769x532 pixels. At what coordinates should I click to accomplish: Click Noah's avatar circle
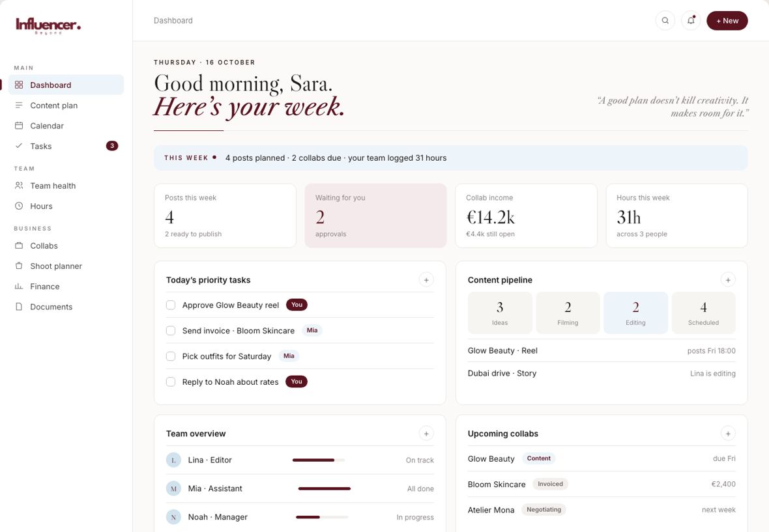click(173, 517)
